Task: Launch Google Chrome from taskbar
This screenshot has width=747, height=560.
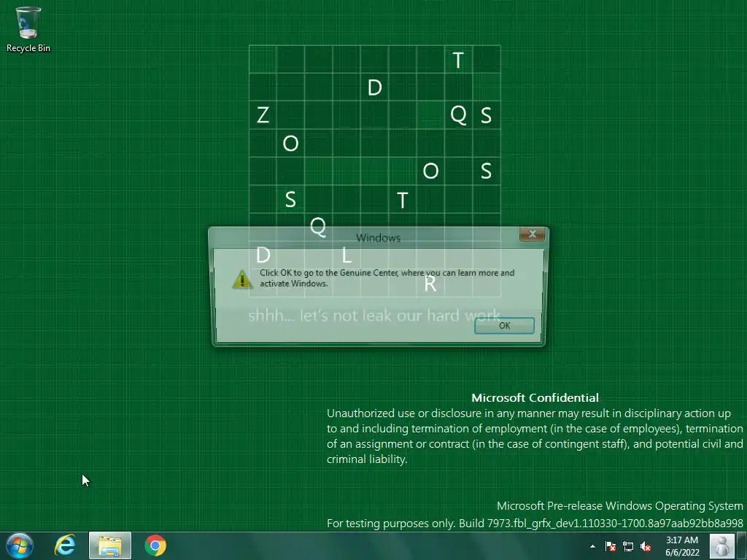Action: [x=155, y=545]
